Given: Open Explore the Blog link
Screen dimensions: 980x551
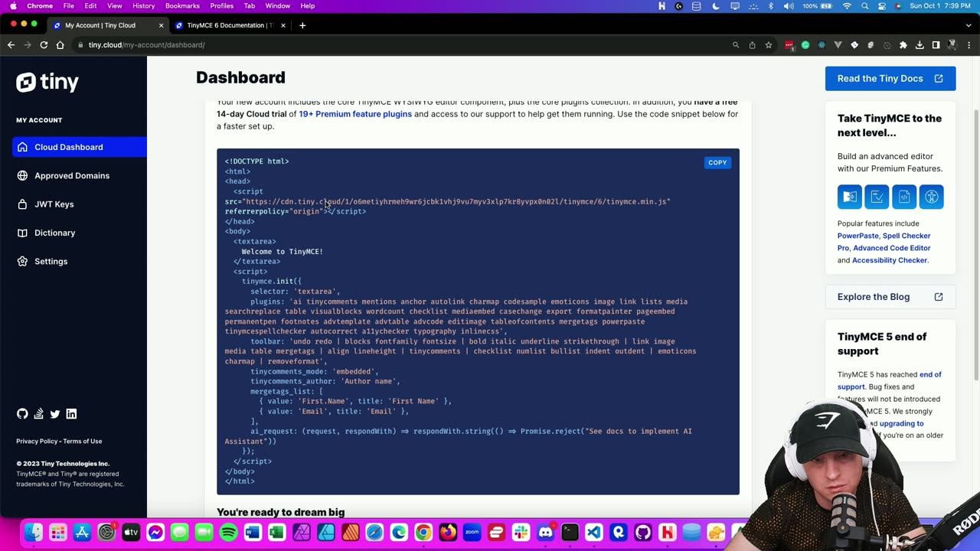Looking at the screenshot, I should tap(890, 297).
